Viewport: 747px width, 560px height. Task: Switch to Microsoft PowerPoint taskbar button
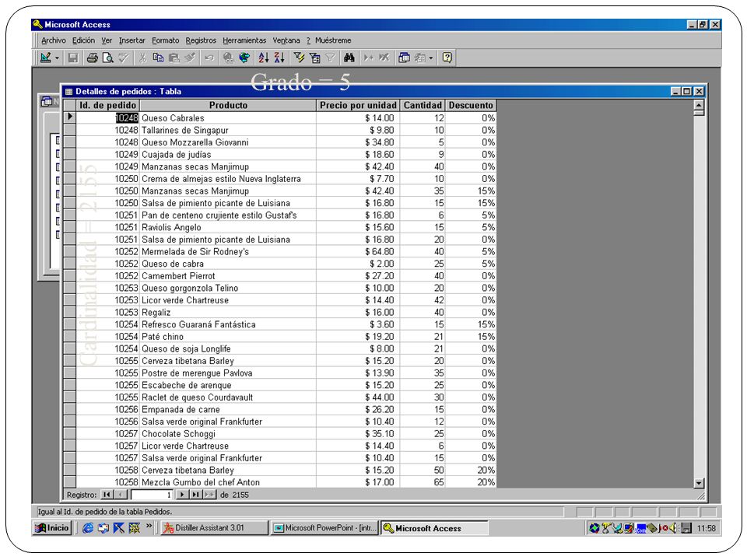324,527
